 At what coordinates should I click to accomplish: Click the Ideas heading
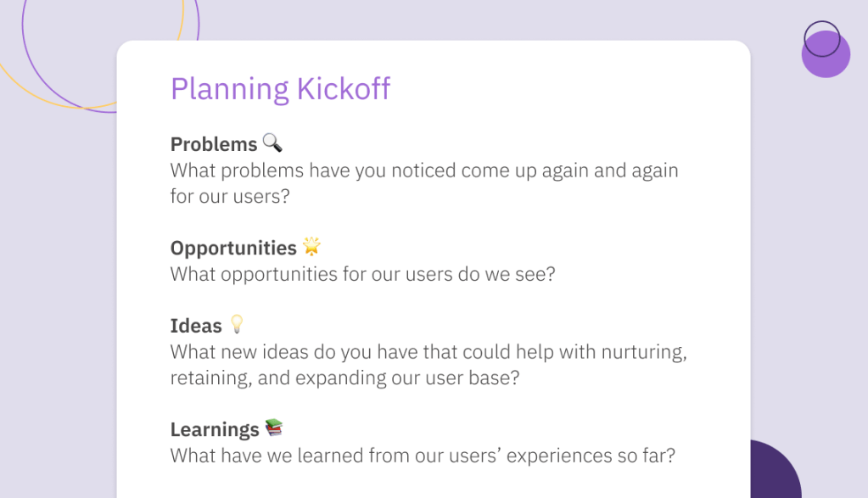(x=196, y=326)
